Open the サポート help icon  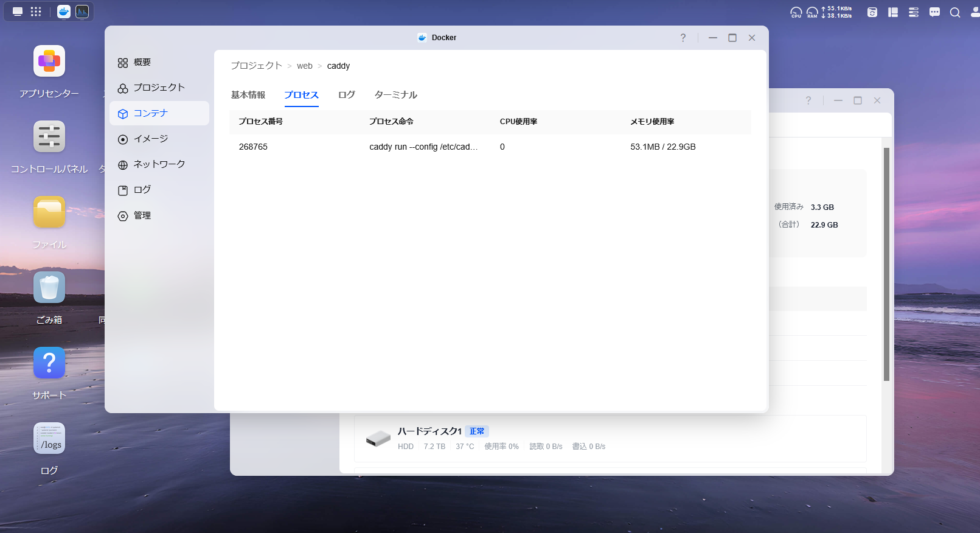(x=49, y=363)
